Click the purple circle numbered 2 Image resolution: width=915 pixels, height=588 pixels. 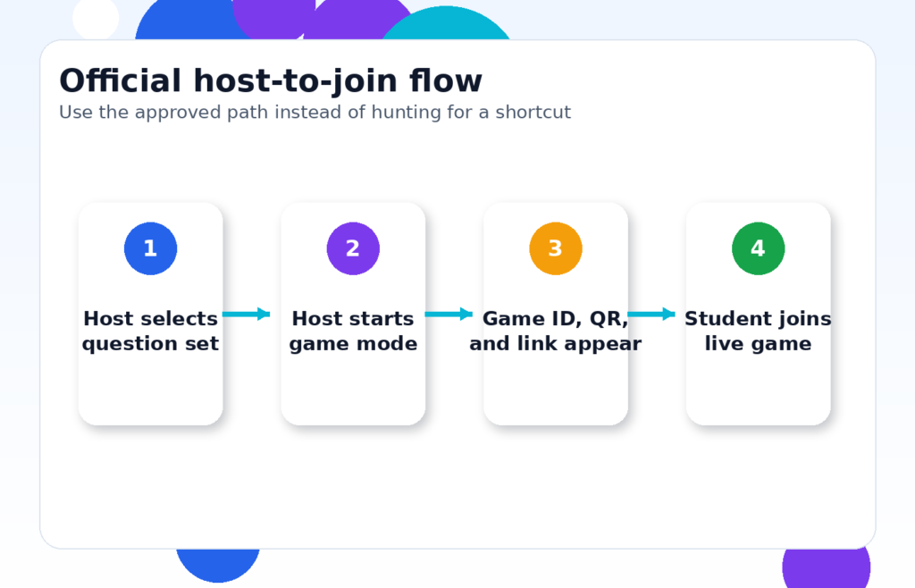pyautogui.click(x=353, y=248)
